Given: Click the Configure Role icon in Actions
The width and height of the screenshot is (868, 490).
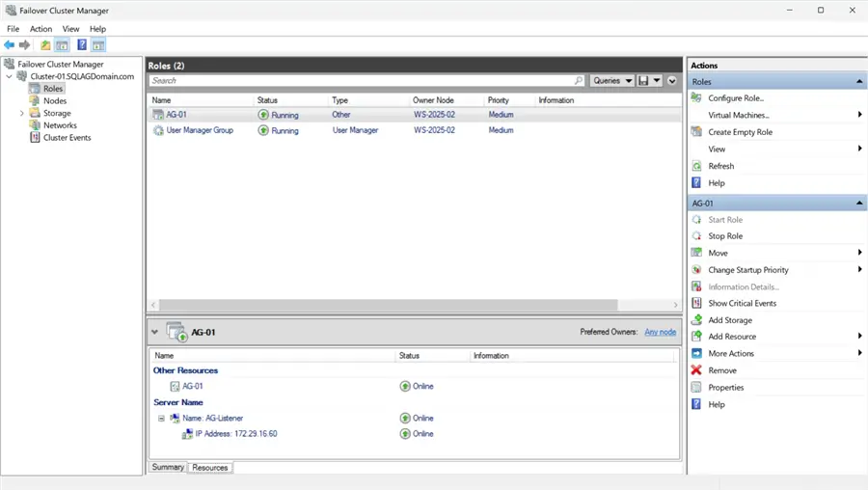Looking at the screenshot, I should pos(696,98).
